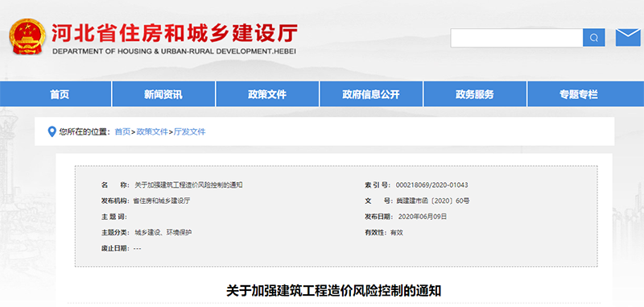Open the 新闻资讯 navigation tab
Image resolution: width=644 pixels, height=307 pixels.
click(x=163, y=94)
